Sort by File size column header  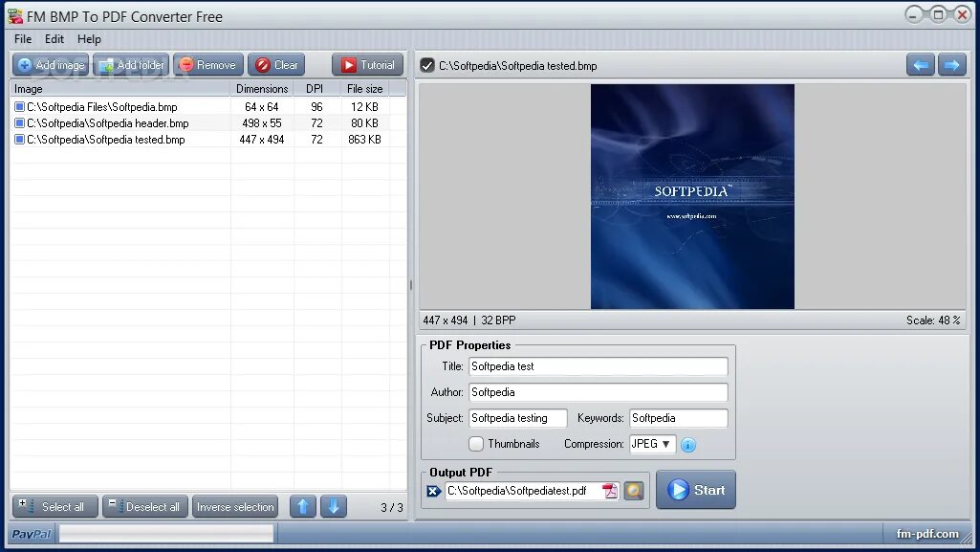click(x=365, y=89)
